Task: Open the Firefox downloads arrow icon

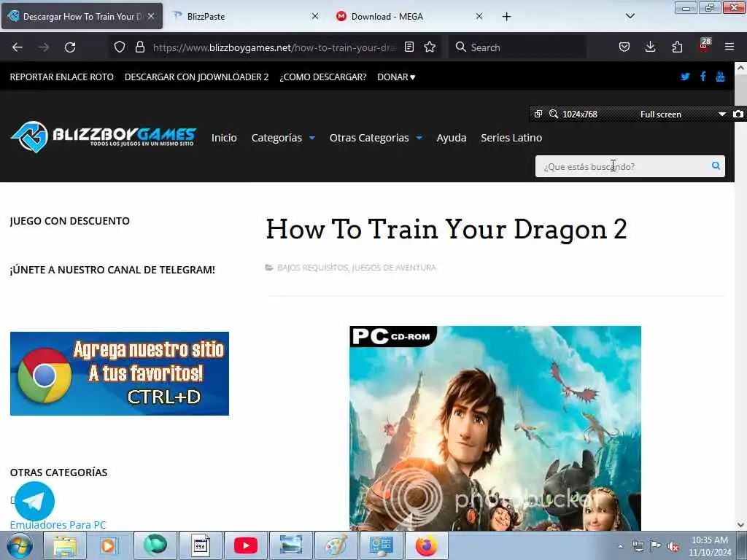Action: point(650,47)
